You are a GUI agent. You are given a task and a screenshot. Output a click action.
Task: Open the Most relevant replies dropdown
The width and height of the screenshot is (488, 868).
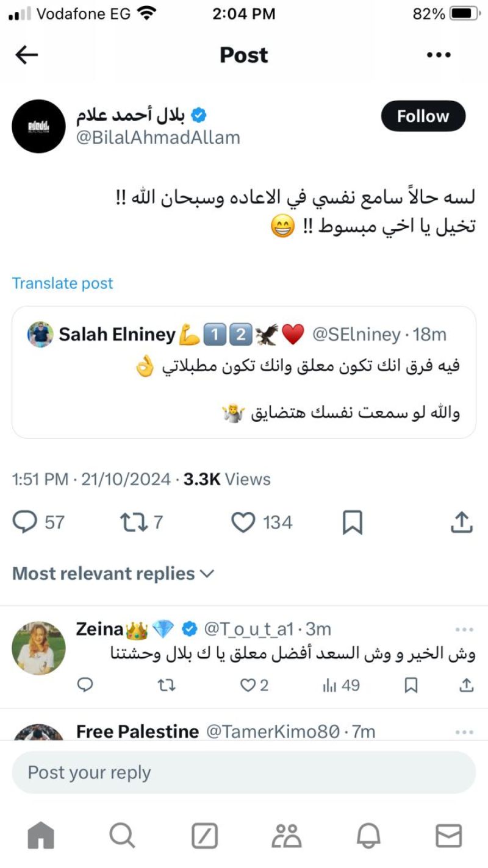click(x=112, y=573)
